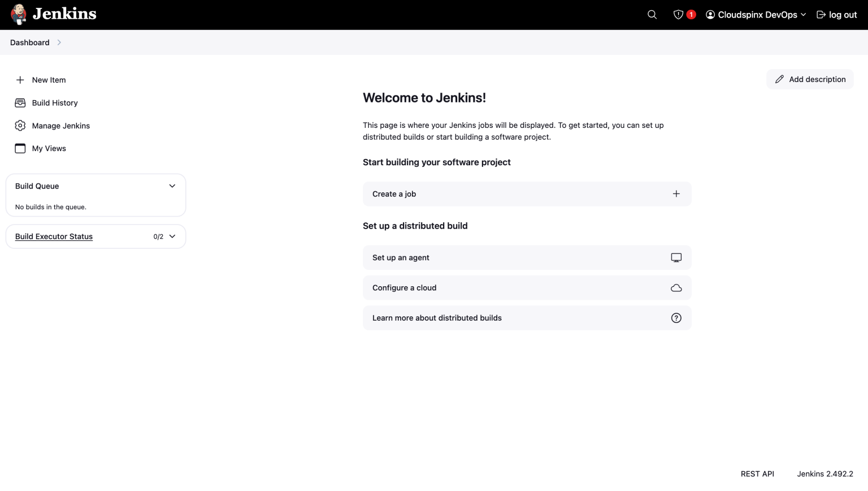The image size is (868, 491).
Task: Open the Cloudspinx DevOps user dropdown
Action: click(x=756, y=14)
